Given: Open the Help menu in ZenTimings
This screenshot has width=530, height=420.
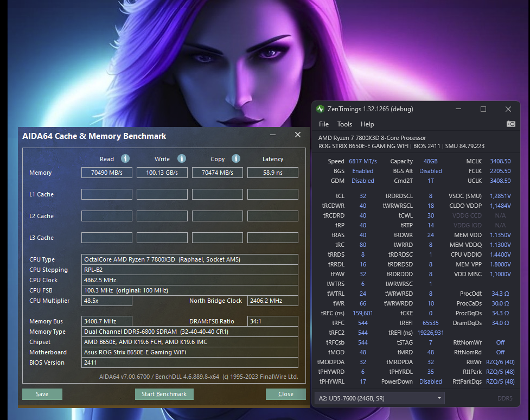Looking at the screenshot, I should tap(367, 124).
